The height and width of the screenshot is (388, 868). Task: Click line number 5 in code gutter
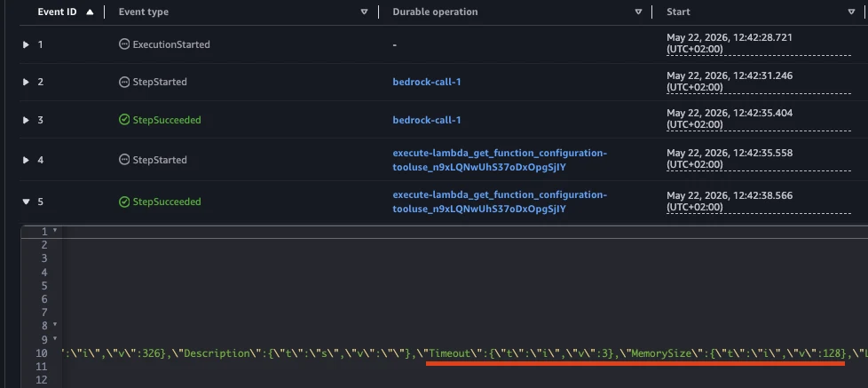click(x=44, y=286)
